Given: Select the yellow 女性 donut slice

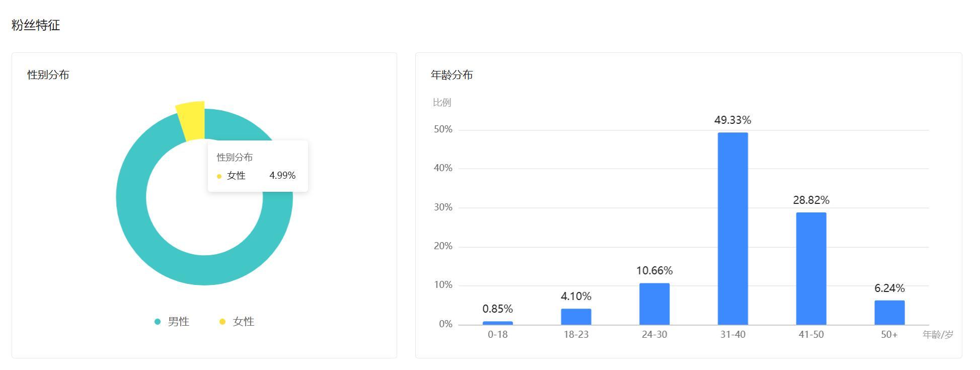Looking at the screenshot, I should pyautogui.click(x=192, y=119).
